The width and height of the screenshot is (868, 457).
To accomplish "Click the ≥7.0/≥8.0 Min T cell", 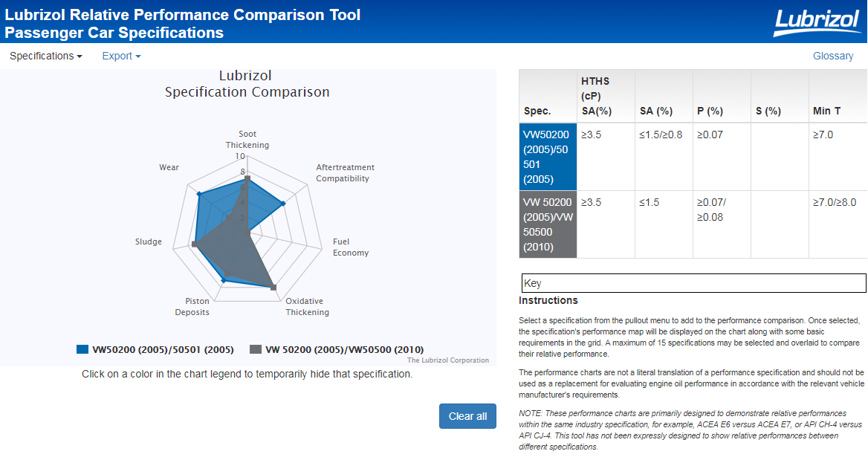I will coord(838,224).
